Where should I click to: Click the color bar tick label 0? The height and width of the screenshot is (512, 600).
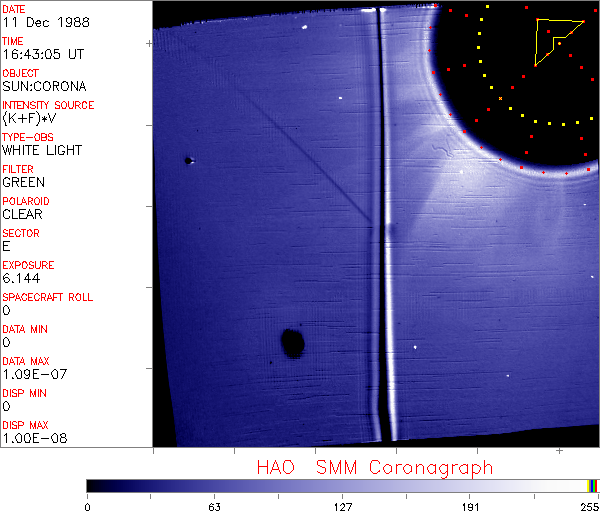(88, 507)
